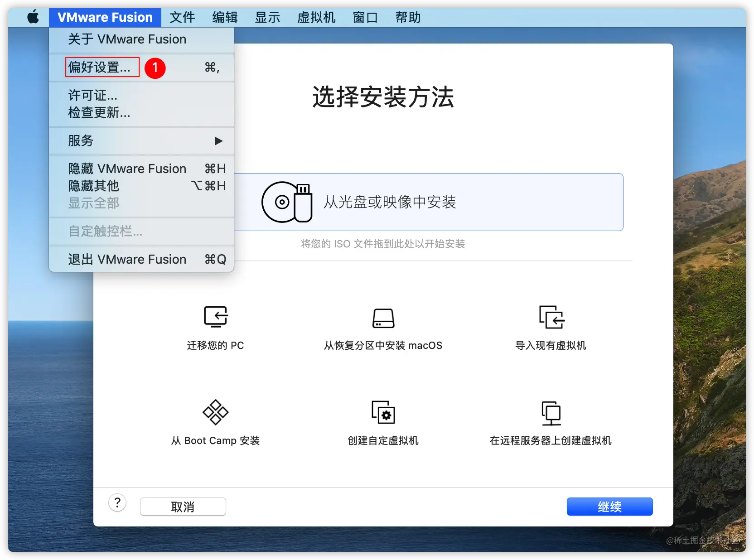
Task: Open the 帮助 menu
Action: (x=408, y=18)
